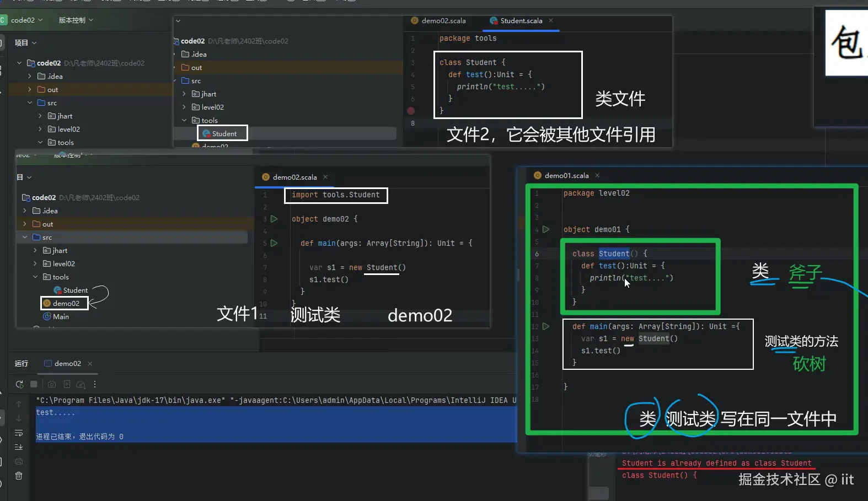Viewport: 868px width, 501px height.
Task: Click the profiler gauge icon in run toolbar
Action: point(81,384)
